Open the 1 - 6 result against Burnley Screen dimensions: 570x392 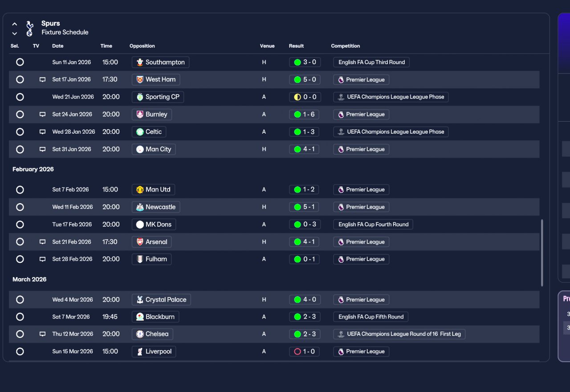[305, 114]
